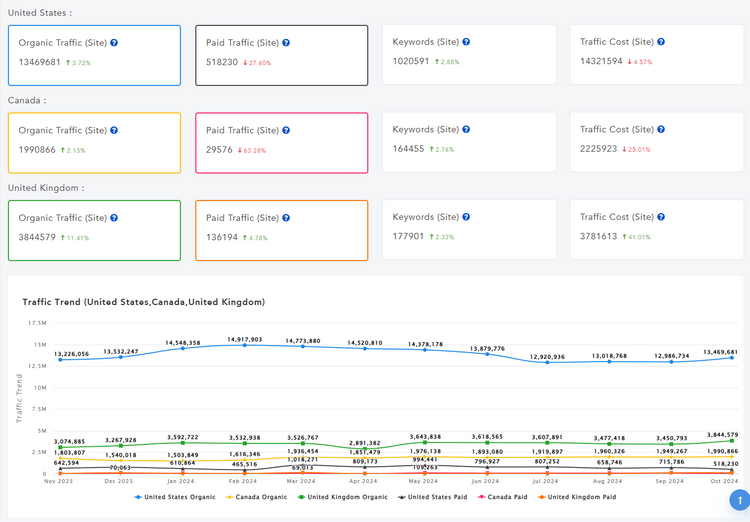
Task: Click UK traffic cost value 3781613
Action: click(598, 236)
